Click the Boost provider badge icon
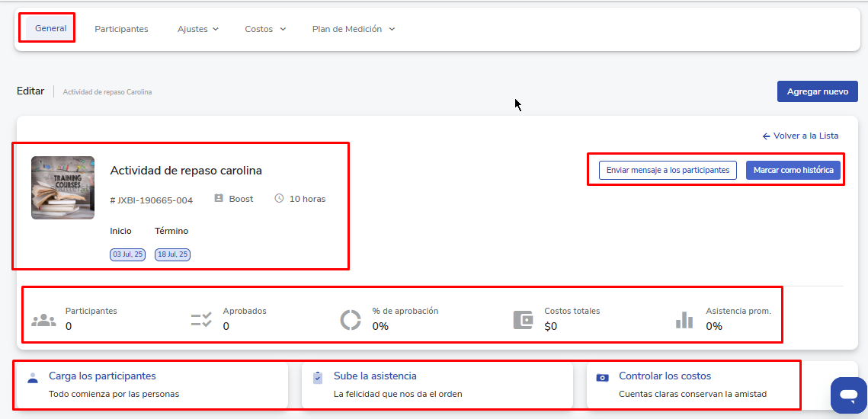868x419 pixels. pyautogui.click(x=219, y=199)
